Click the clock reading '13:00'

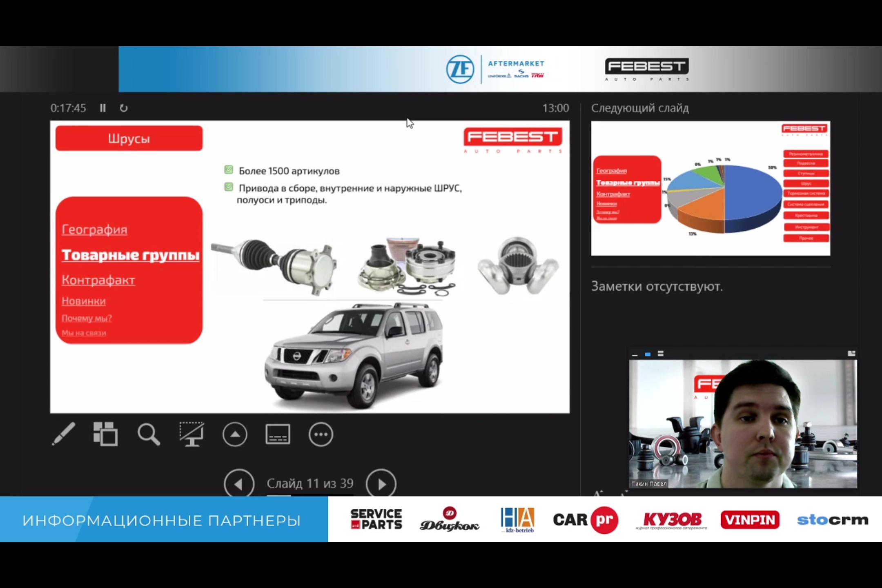click(555, 108)
